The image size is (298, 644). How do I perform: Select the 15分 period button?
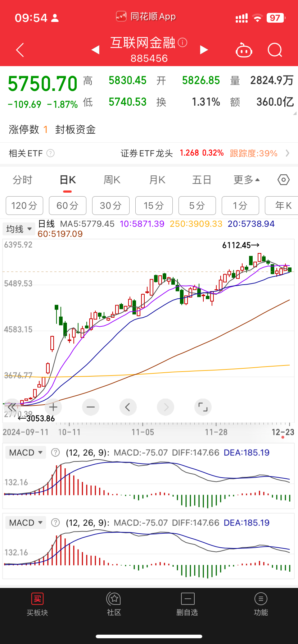point(154,206)
